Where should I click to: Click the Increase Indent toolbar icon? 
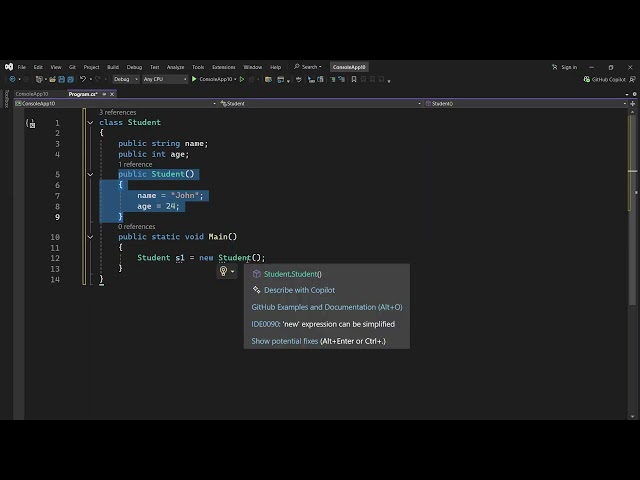(x=320, y=79)
